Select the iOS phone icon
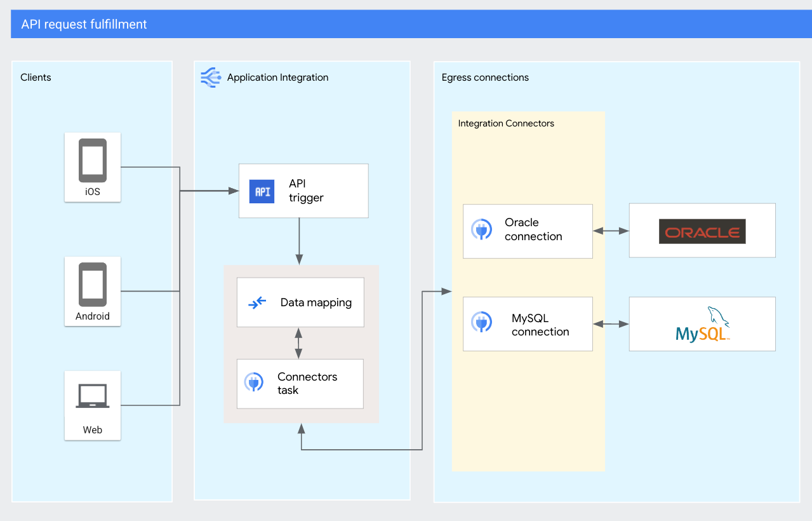The width and height of the screenshot is (812, 521). click(x=92, y=161)
